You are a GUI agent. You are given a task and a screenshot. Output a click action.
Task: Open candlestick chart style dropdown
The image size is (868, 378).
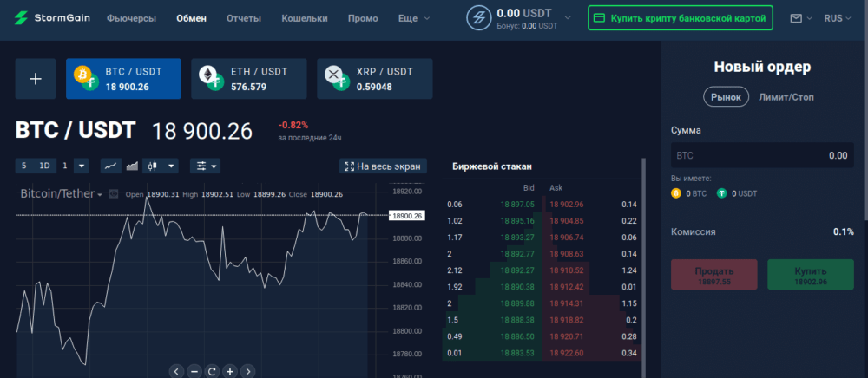click(161, 166)
